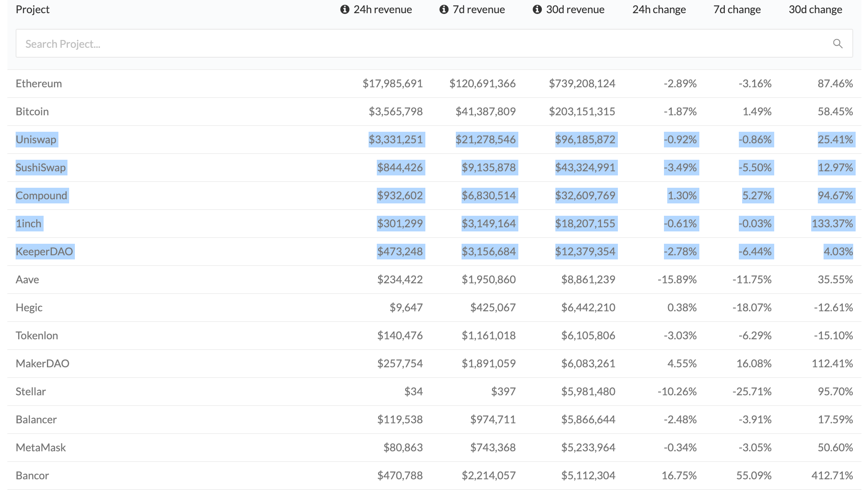Click Tokenlon 7d revenue $1,161,018
This screenshot has width=868, height=490.
[x=488, y=336]
